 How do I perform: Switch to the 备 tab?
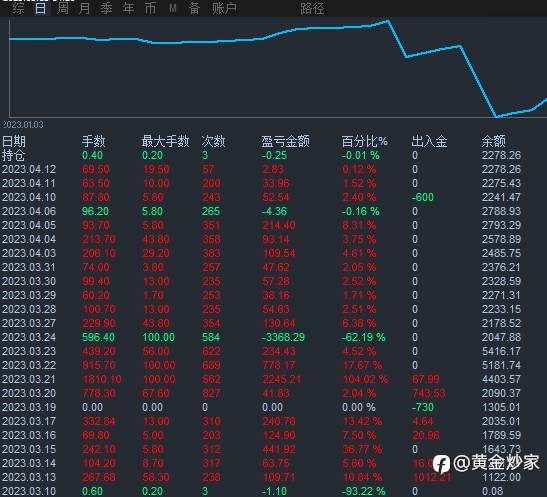coord(194,8)
